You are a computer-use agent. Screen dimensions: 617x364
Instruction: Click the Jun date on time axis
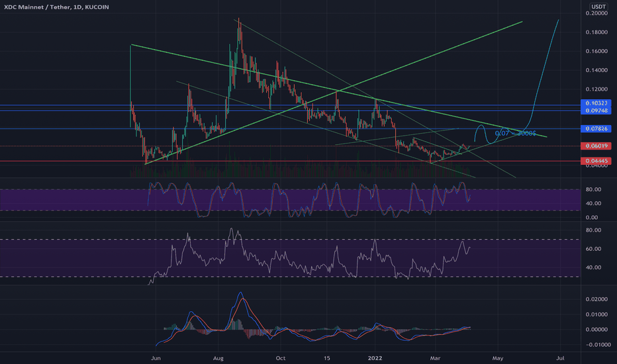point(156,358)
